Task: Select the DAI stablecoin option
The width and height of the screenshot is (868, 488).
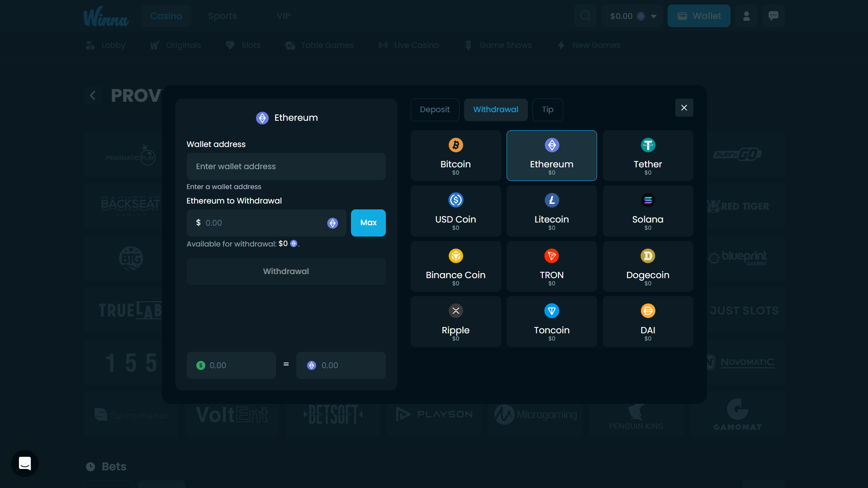Action: [648, 322]
